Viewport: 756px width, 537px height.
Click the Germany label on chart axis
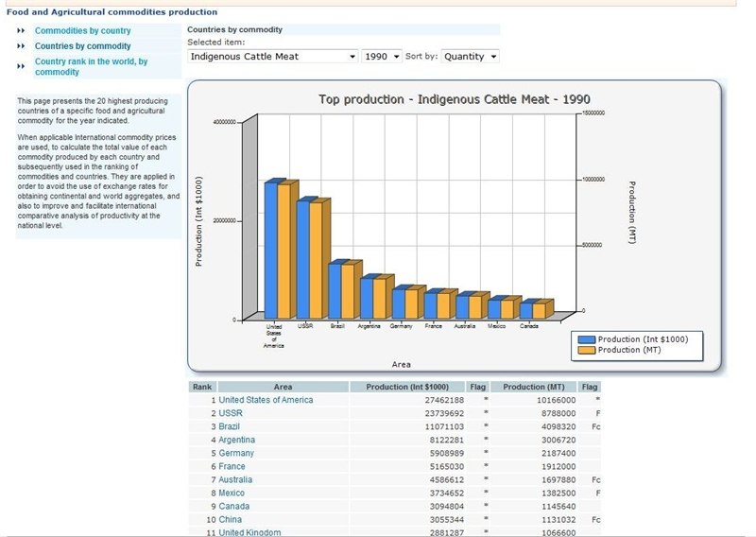(x=401, y=326)
